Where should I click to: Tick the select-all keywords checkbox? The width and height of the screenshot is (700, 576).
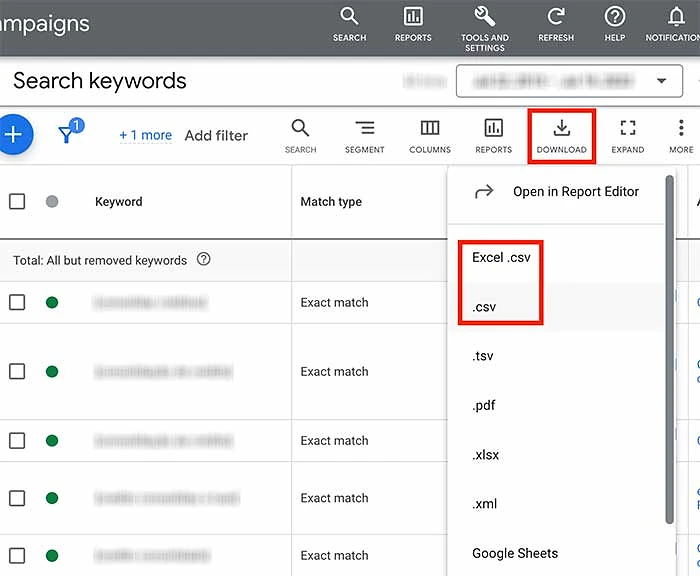(x=17, y=201)
